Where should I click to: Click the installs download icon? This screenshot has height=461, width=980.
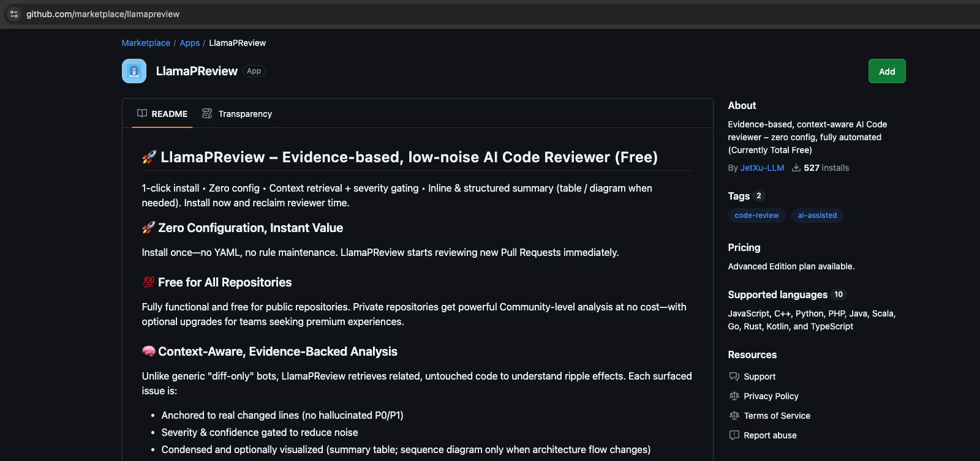pos(796,168)
